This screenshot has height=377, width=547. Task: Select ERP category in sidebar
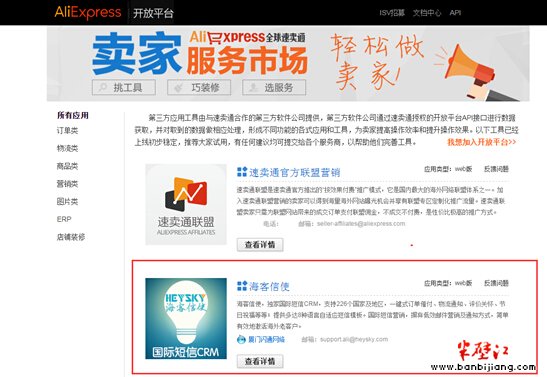pyautogui.click(x=64, y=219)
